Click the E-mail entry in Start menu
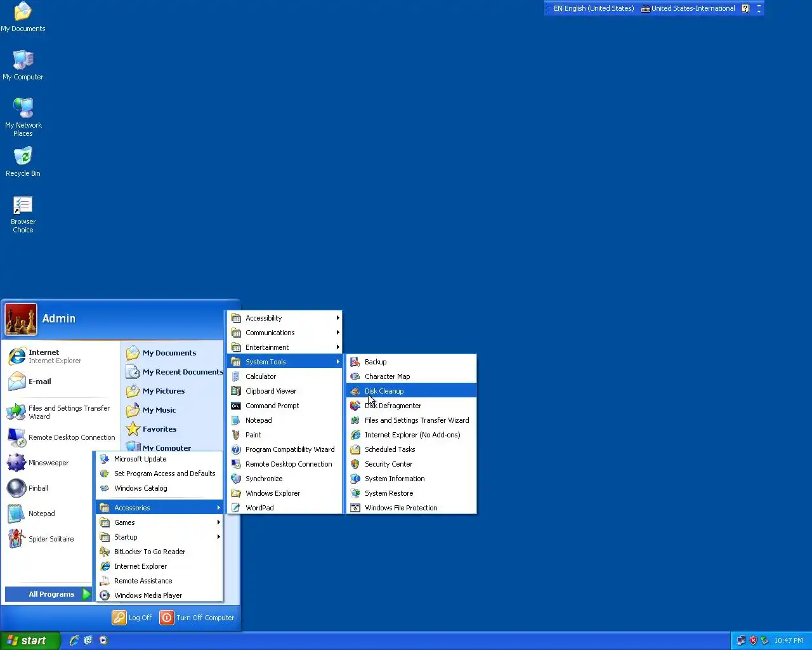The height and width of the screenshot is (650, 812). click(62, 381)
